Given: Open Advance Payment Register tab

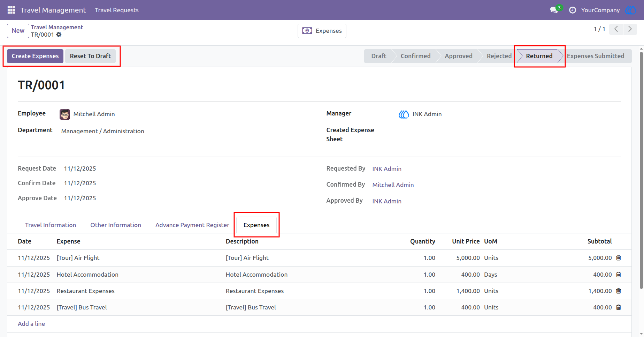Looking at the screenshot, I should click(192, 225).
